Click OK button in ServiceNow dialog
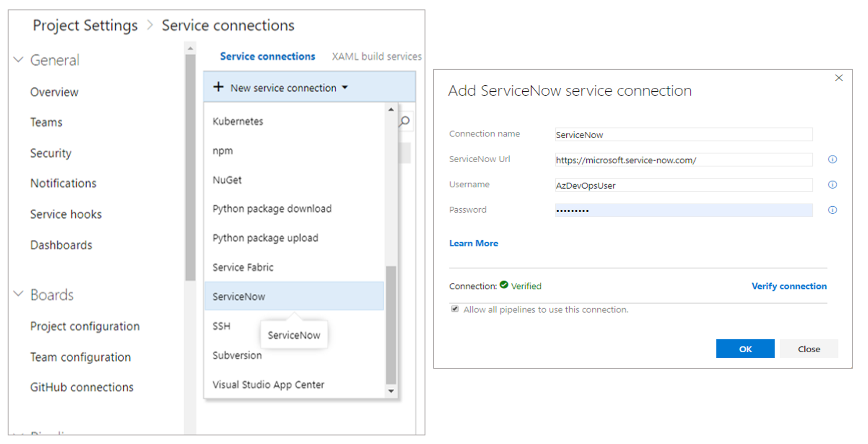868x444 pixels. (x=745, y=349)
